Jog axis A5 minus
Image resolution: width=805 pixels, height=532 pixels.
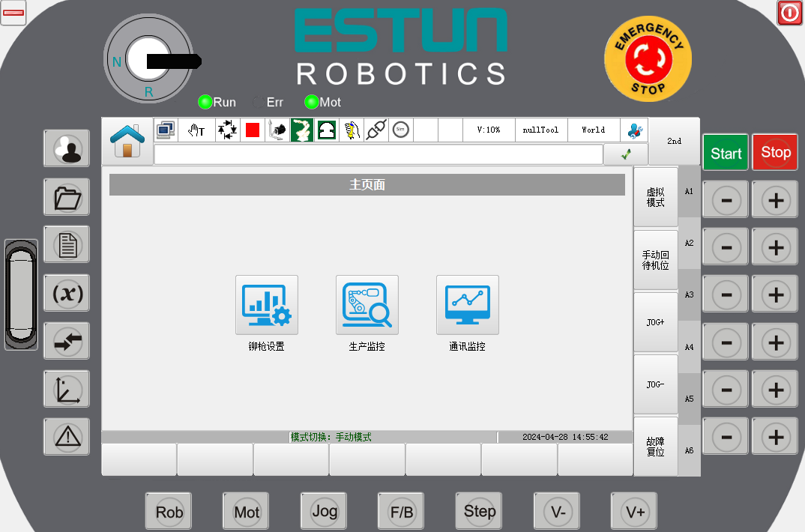pos(726,389)
